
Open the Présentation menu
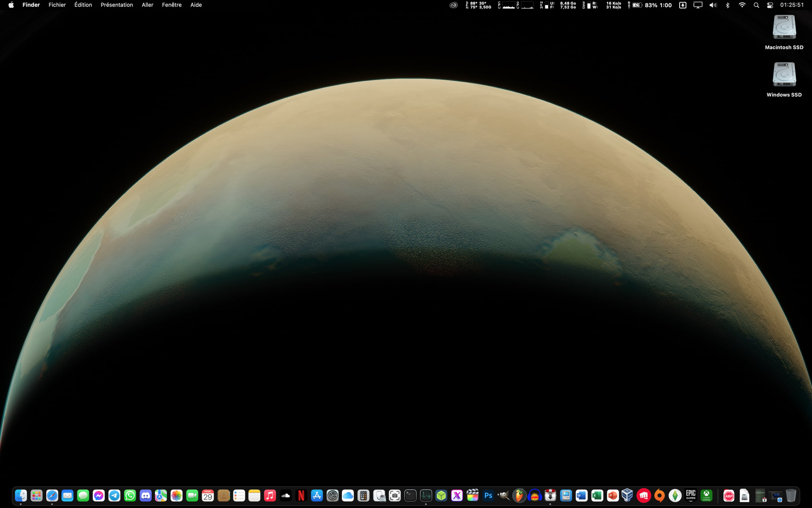tap(117, 5)
